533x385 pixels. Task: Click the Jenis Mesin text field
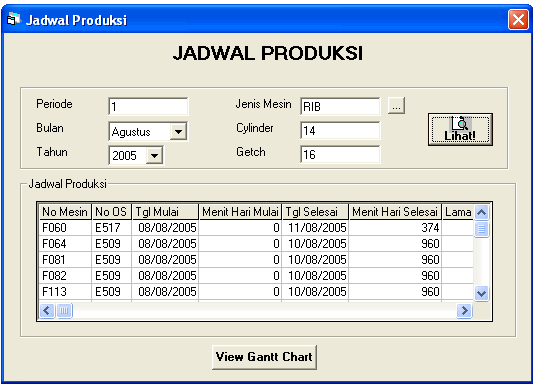[x=340, y=106]
